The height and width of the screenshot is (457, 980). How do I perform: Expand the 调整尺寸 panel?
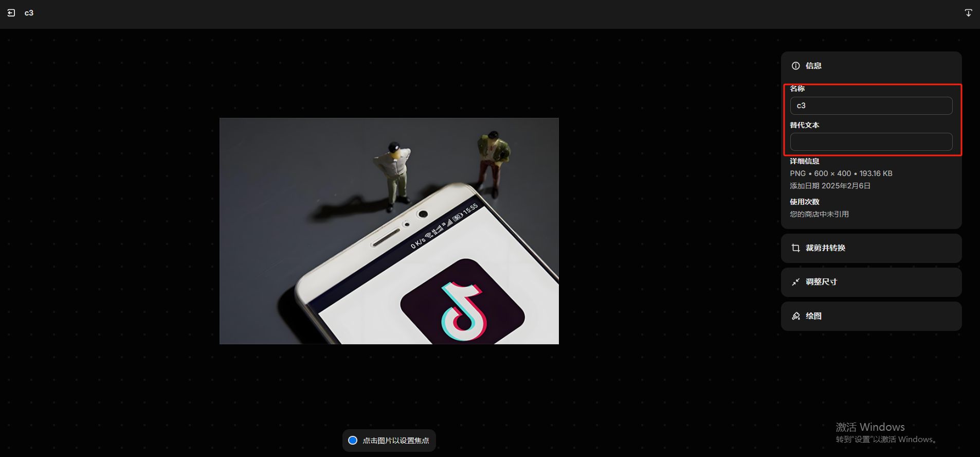click(871, 282)
